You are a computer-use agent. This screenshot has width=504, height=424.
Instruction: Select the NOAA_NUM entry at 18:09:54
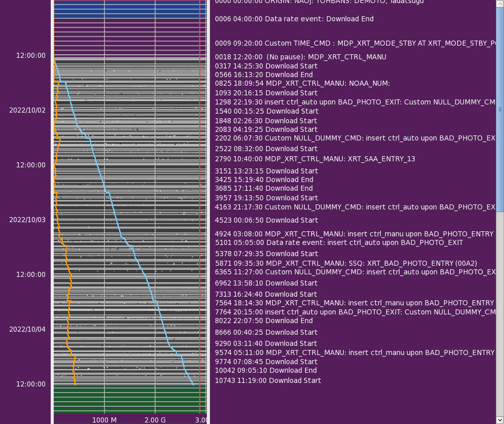pyautogui.click(x=303, y=83)
